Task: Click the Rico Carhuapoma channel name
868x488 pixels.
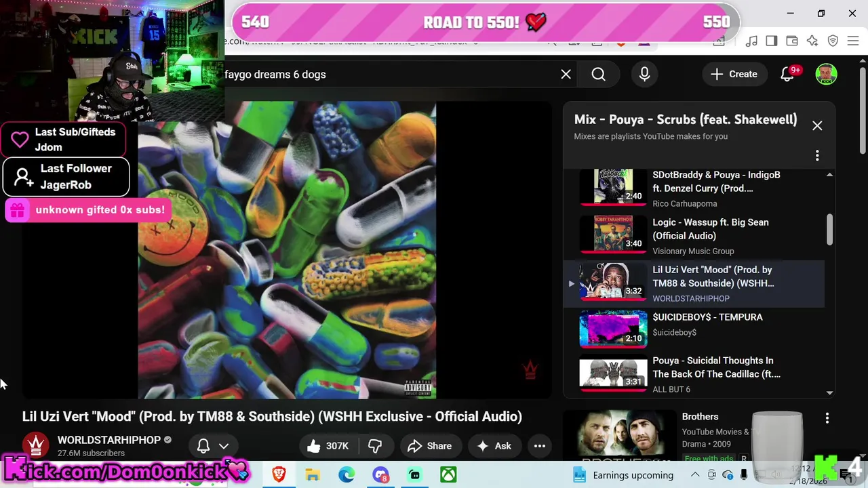Action: click(x=684, y=203)
